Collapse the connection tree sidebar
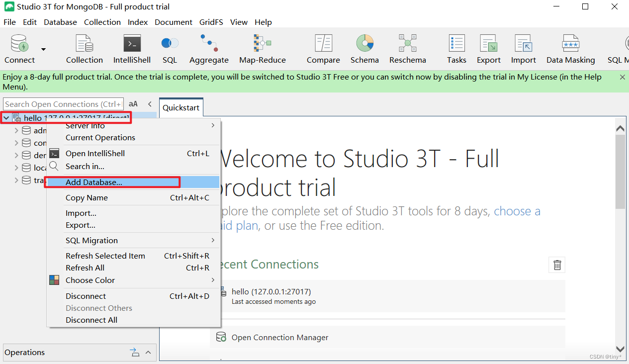This screenshot has width=629, height=364. pos(150,104)
